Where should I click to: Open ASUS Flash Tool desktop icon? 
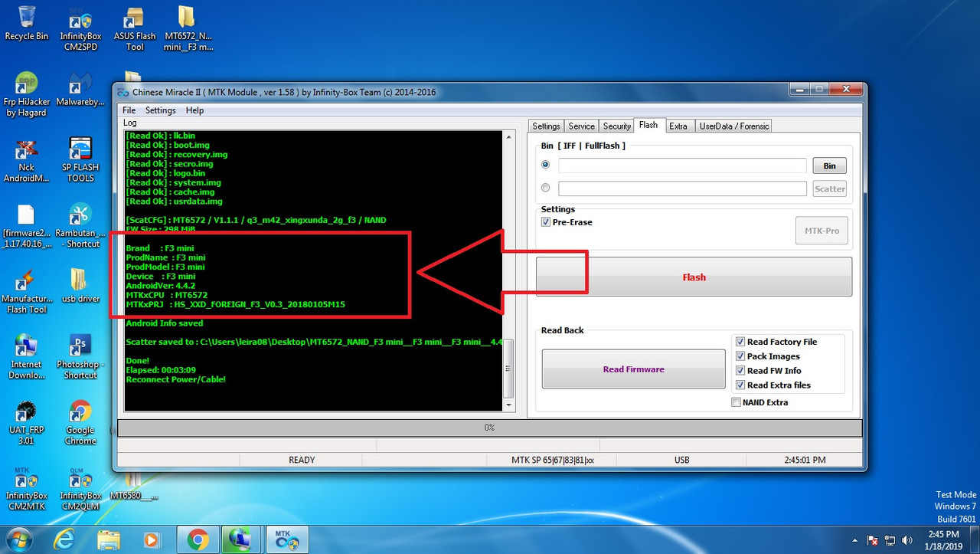135,29
